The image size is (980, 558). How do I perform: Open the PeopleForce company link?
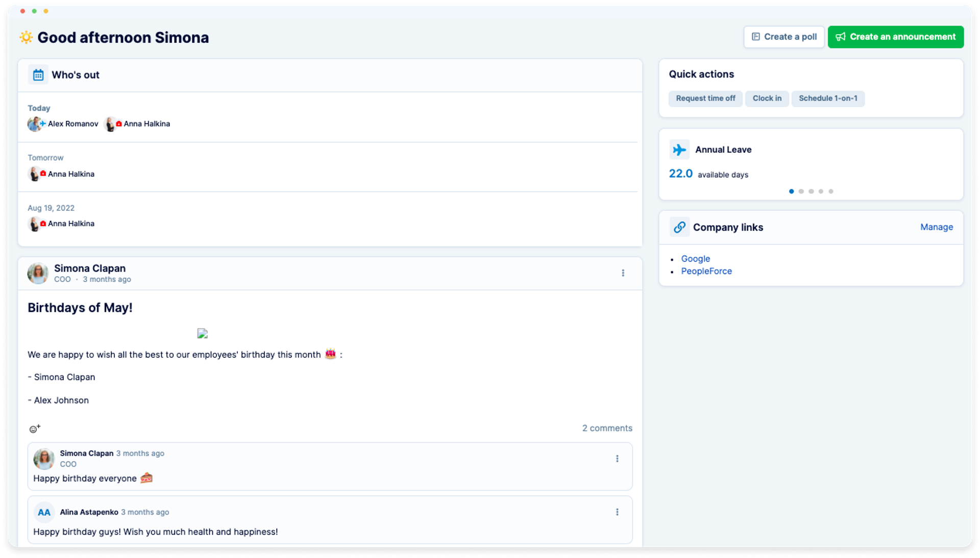[x=706, y=271]
